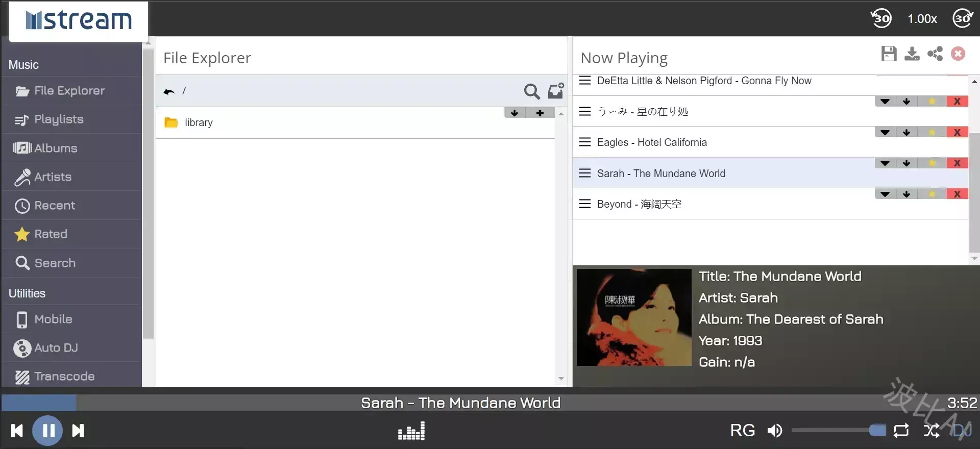Remove the う〜み track from the queue
Screen dimensions: 980x449
958,102
